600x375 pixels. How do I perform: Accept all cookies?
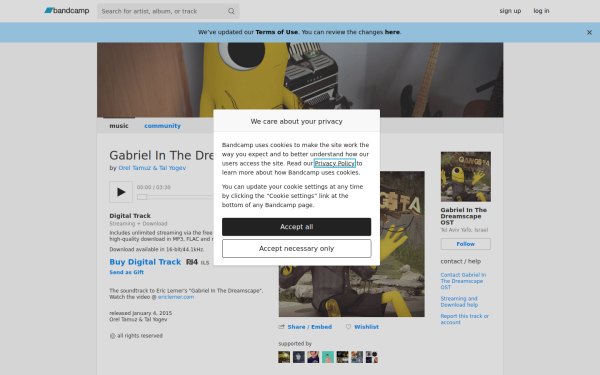[x=297, y=227]
